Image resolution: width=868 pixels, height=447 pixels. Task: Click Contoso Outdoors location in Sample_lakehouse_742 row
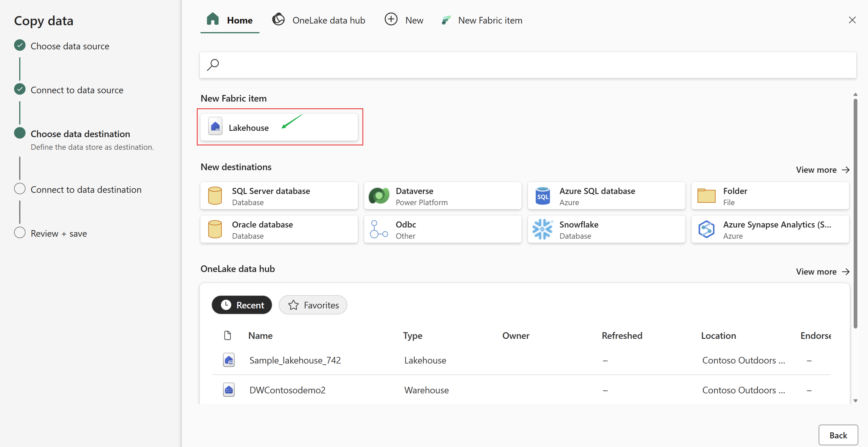click(744, 360)
